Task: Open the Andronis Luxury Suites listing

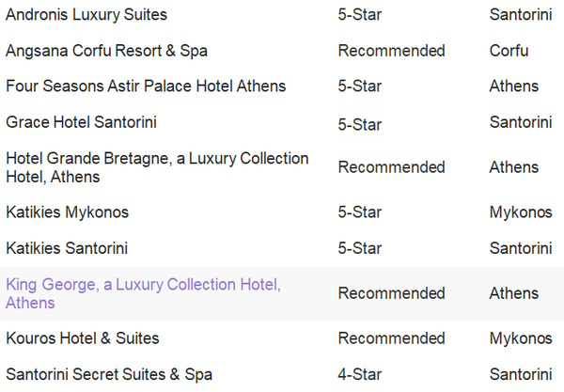Action: click(86, 15)
